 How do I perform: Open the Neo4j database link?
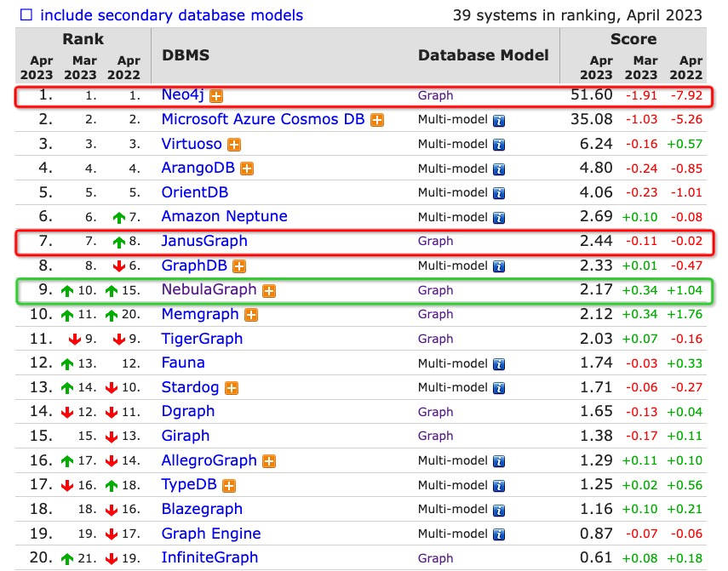click(182, 95)
